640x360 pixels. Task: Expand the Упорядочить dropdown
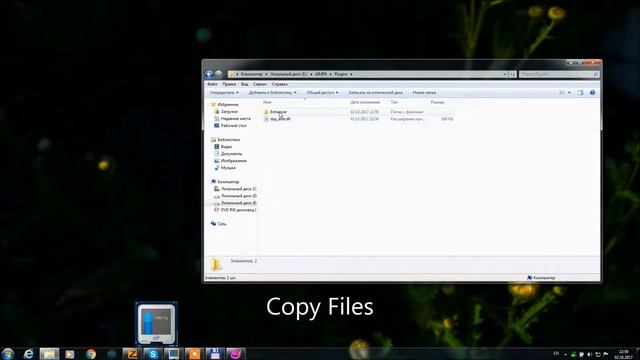pyautogui.click(x=224, y=93)
